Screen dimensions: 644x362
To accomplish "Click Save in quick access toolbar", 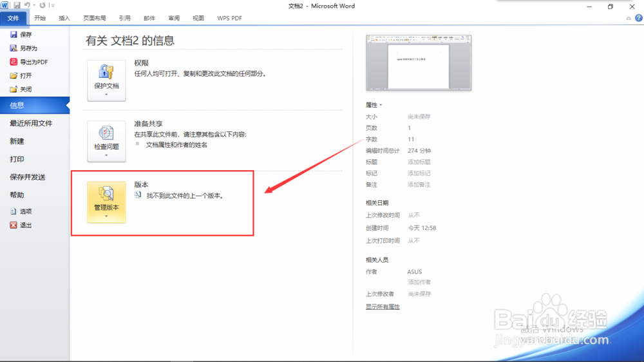I will point(17,5).
